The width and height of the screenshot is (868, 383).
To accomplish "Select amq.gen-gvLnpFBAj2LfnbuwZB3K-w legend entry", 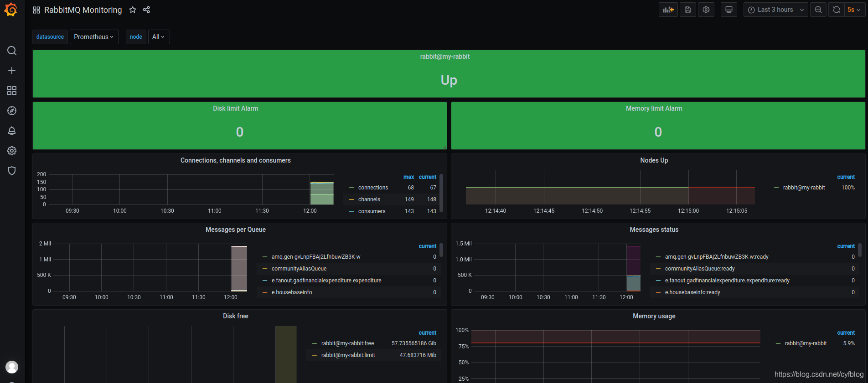I will click(x=316, y=257).
